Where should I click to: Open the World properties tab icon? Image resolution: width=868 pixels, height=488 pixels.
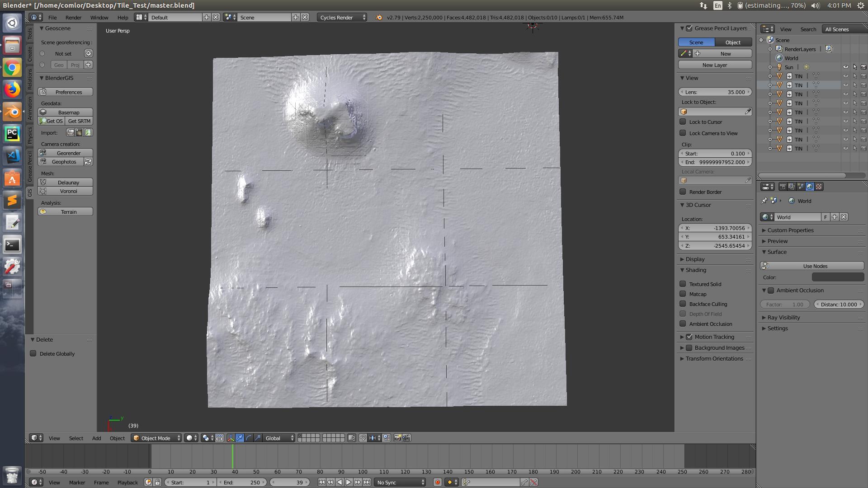coord(810,187)
